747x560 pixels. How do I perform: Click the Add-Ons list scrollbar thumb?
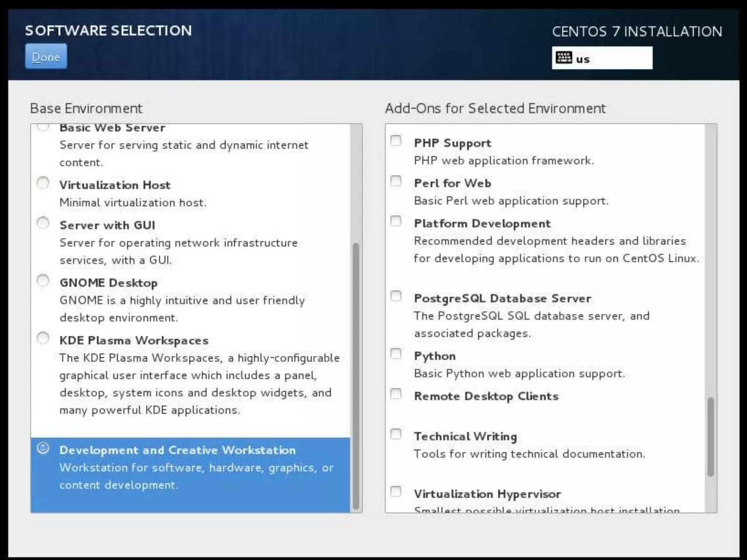click(711, 437)
